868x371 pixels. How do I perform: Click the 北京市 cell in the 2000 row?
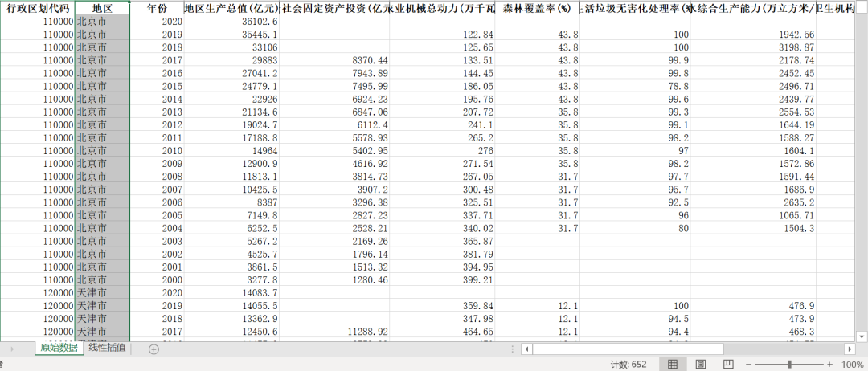click(102, 279)
